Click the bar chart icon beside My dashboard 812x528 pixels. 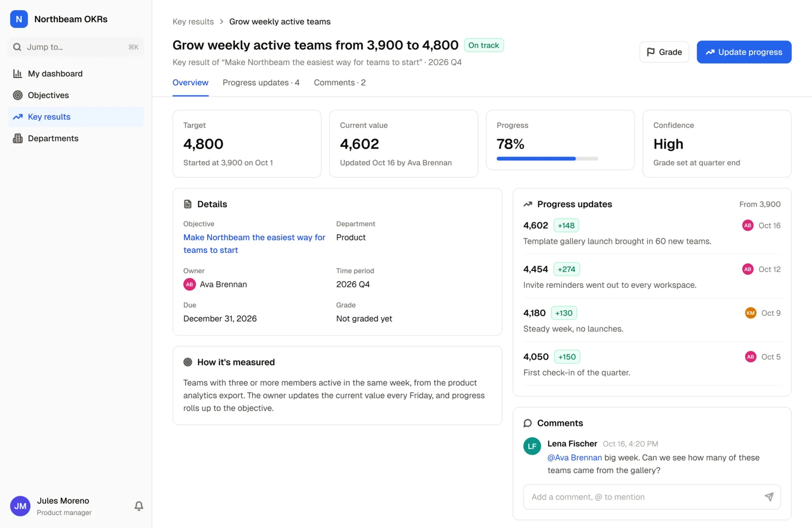[x=18, y=74]
